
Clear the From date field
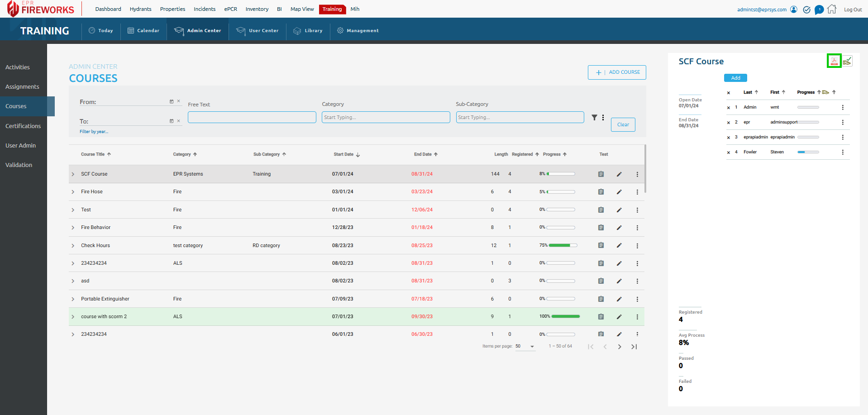click(x=178, y=101)
